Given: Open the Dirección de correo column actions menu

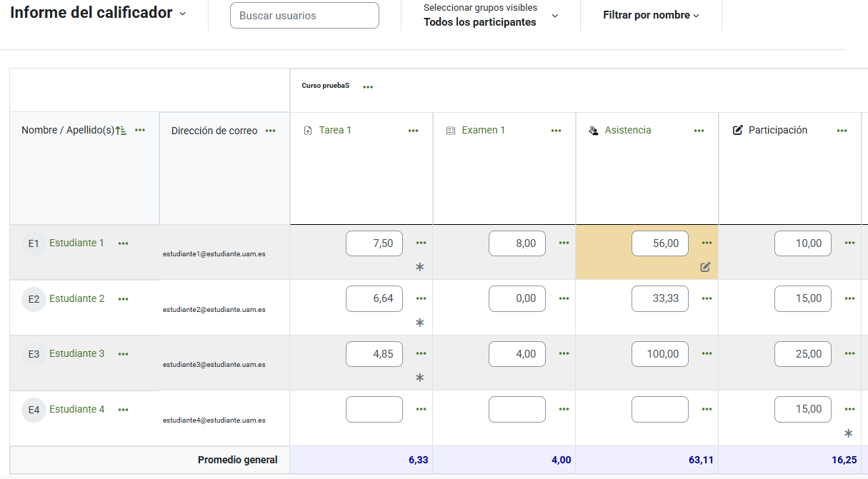Looking at the screenshot, I should (271, 131).
